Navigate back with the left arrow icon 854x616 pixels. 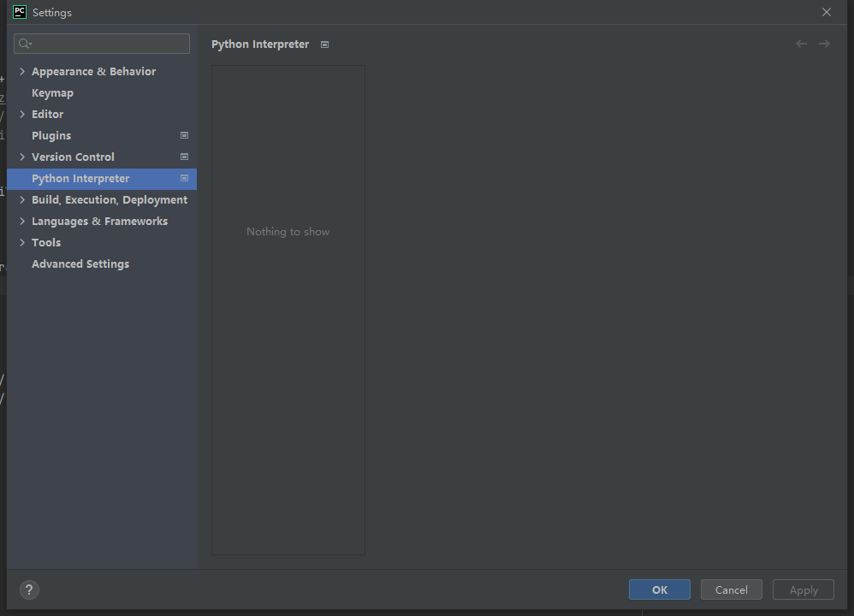[801, 43]
